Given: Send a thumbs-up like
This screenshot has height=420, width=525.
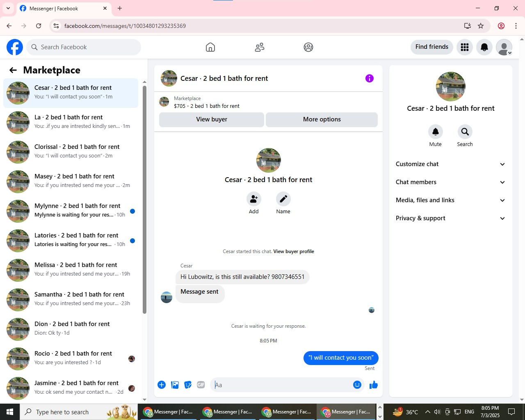Looking at the screenshot, I should [374, 385].
